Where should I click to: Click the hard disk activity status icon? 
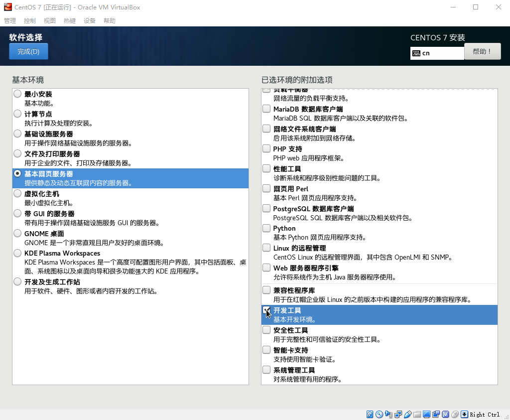click(x=370, y=414)
